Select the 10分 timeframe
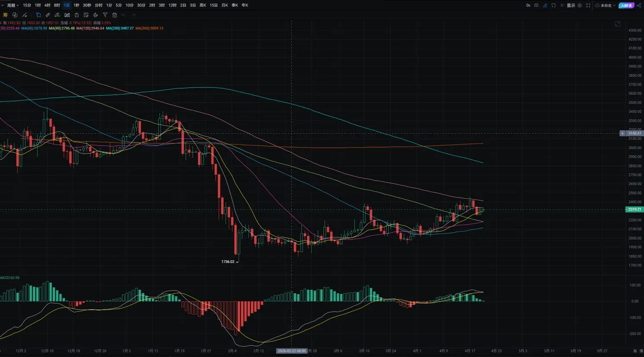This screenshot has width=644, height=357. coord(129,5)
